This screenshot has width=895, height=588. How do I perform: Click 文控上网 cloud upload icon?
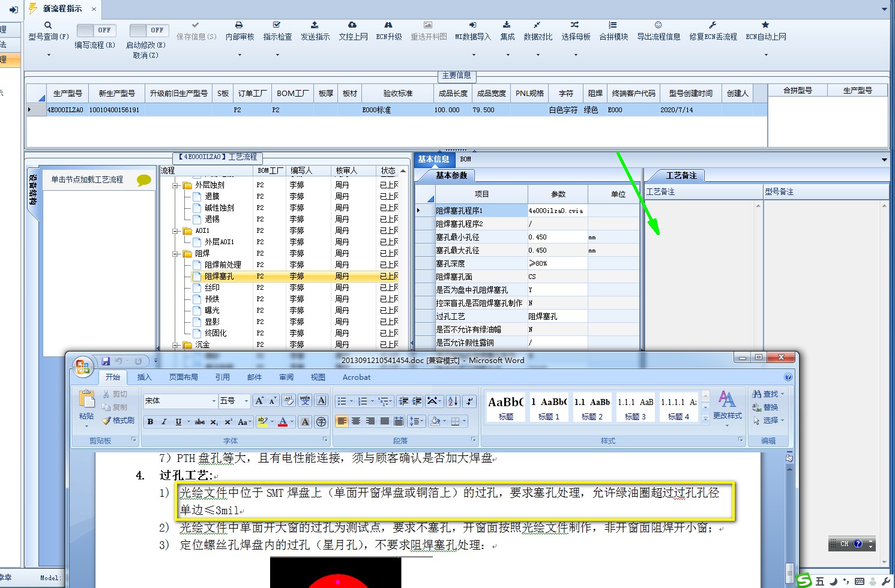point(352,25)
